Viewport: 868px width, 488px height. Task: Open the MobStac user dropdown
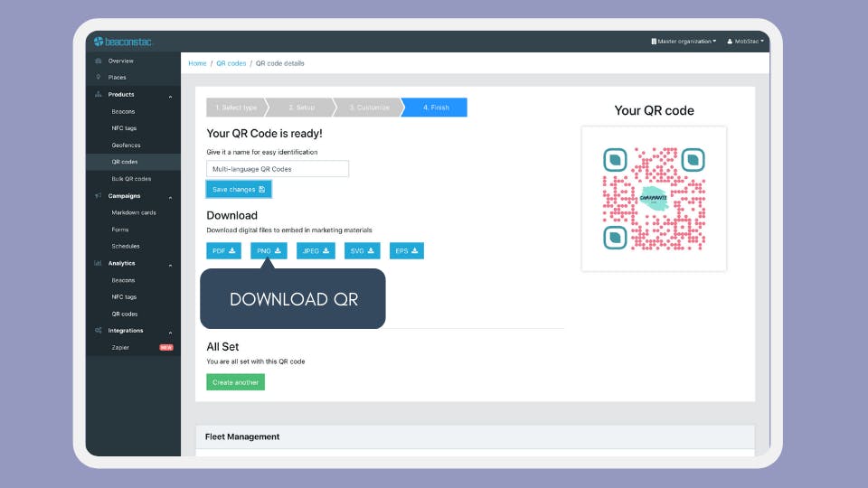(745, 41)
